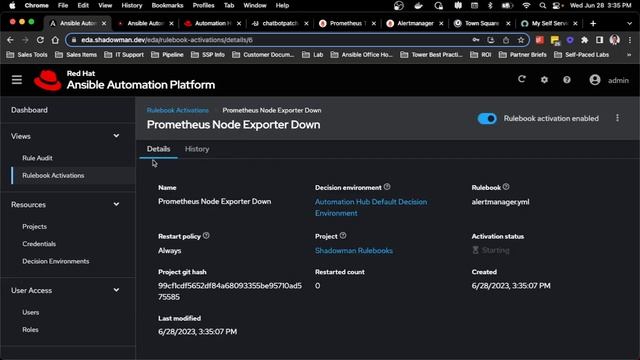Open a new browser tab
The height and width of the screenshot is (360, 640).
point(593,24)
